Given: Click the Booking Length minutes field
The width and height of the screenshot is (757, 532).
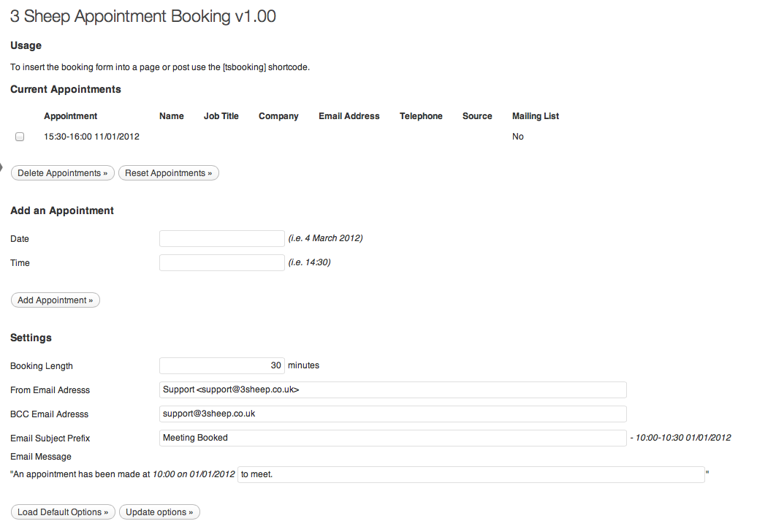Looking at the screenshot, I should pos(222,365).
